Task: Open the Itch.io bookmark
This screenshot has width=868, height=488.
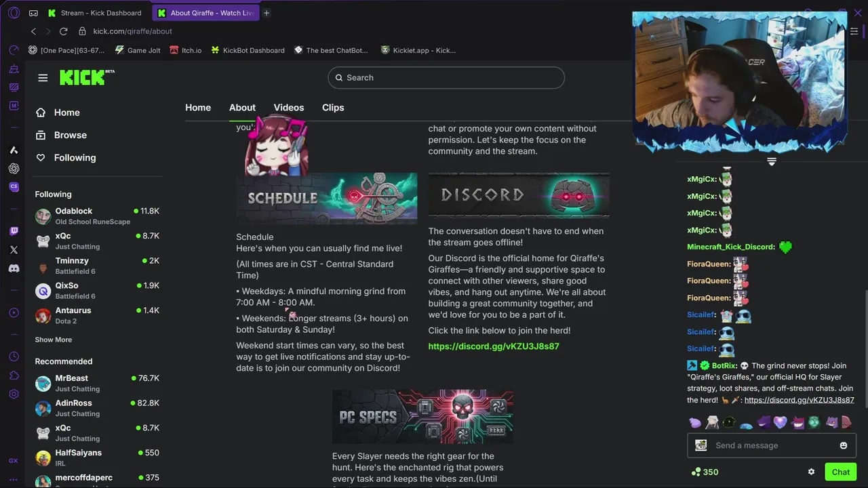Action: pyautogui.click(x=185, y=50)
